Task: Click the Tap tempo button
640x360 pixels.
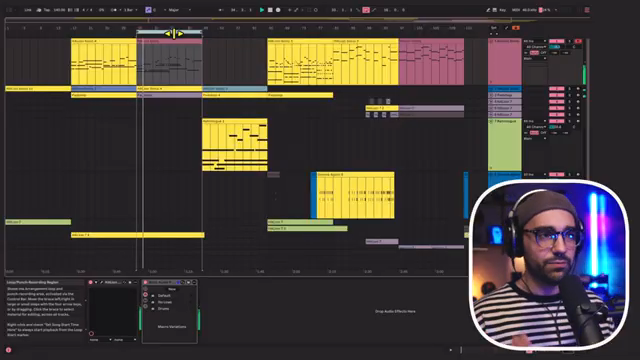Action: (x=47, y=10)
